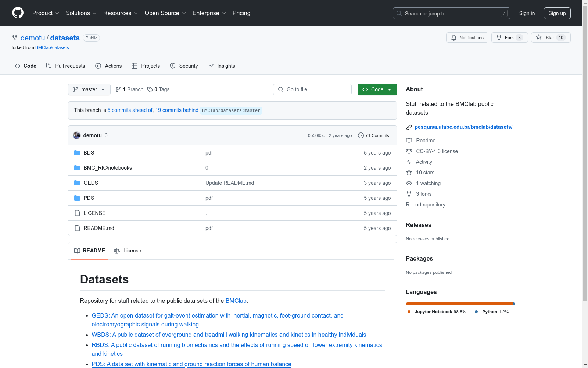The height and width of the screenshot is (368, 588).
Task: Click the Sign in link
Action: click(x=527, y=13)
